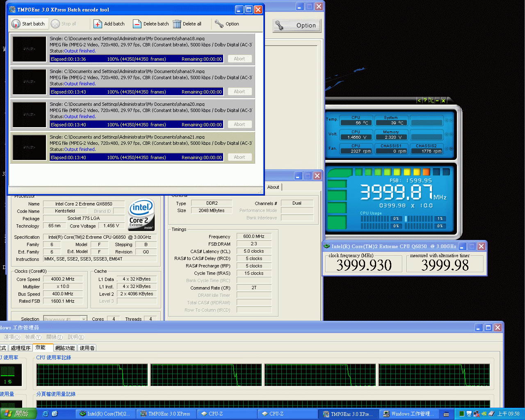Click the second Quick Launch icon
This screenshot has height=420, width=525.
point(55,414)
